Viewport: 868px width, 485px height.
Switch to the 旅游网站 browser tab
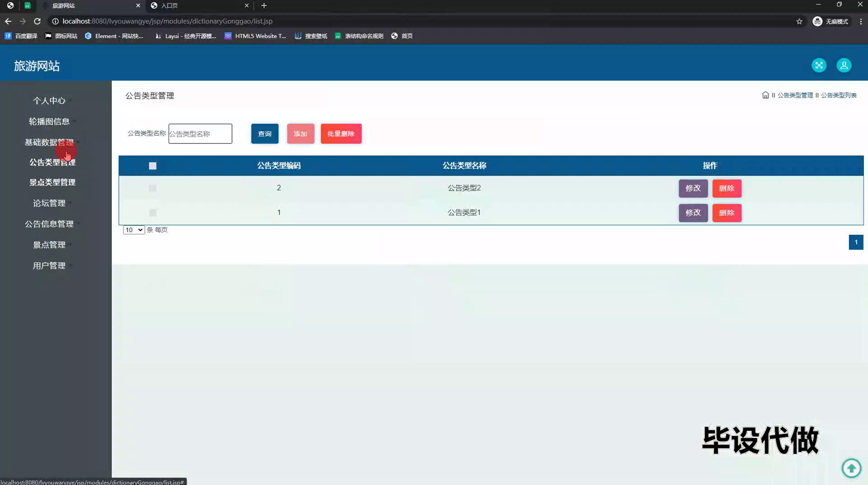(90, 5)
